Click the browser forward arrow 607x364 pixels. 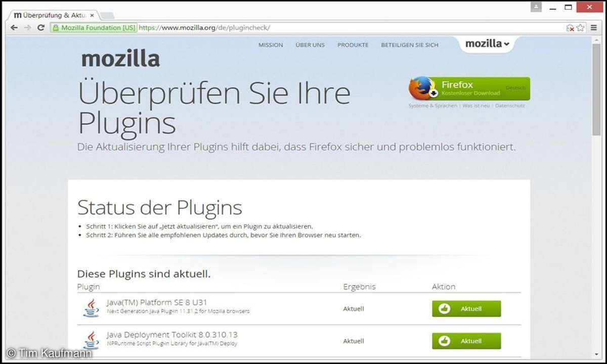[28, 28]
